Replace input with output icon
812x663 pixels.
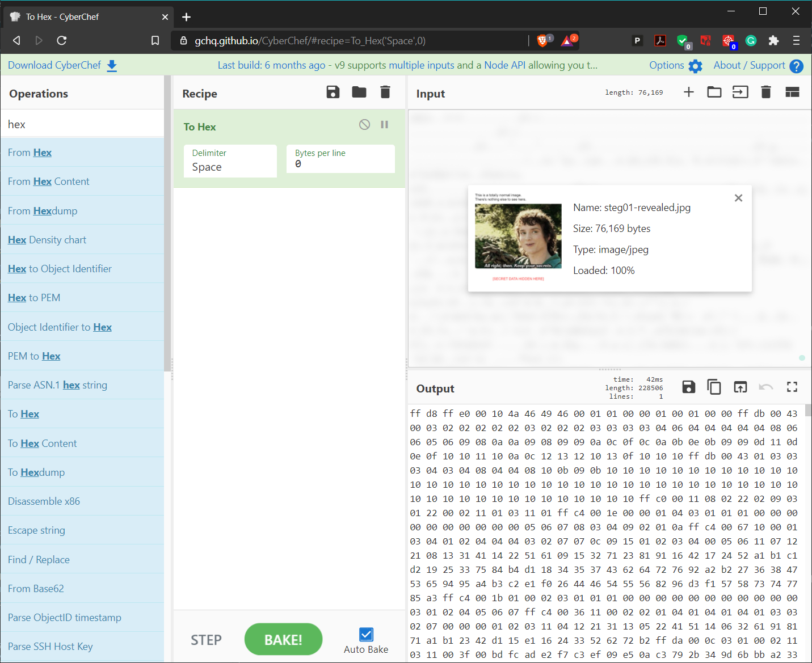pyautogui.click(x=741, y=387)
